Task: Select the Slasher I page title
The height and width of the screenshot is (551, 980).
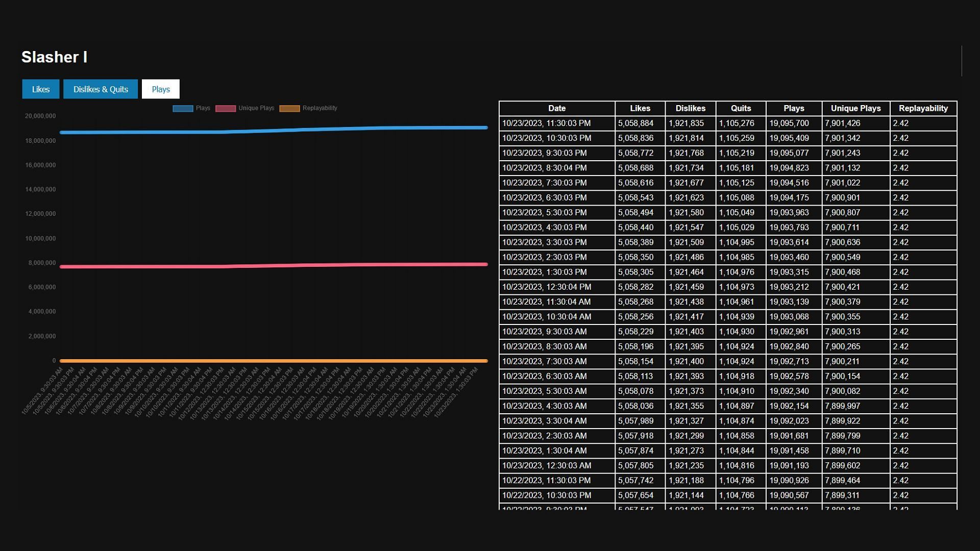Action: [55, 57]
